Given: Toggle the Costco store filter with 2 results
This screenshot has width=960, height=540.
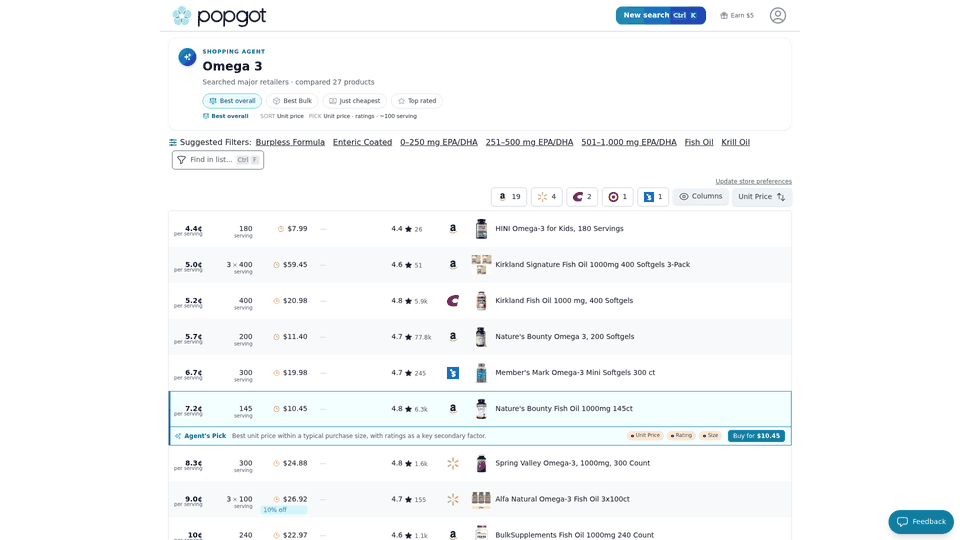Looking at the screenshot, I should [582, 197].
